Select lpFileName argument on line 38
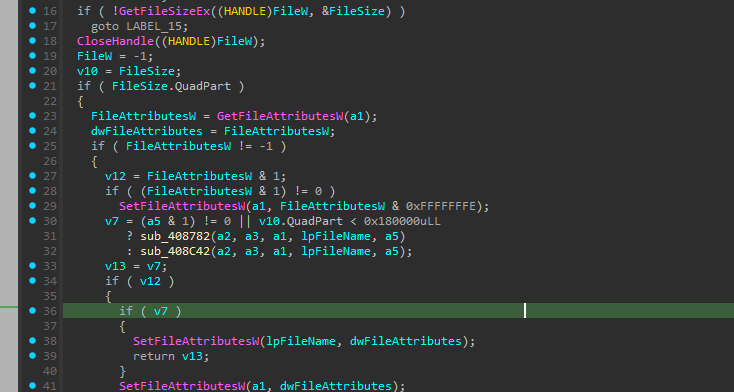This screenshot has width=734, height=392. pyautogui.click(x=301, y=341)
